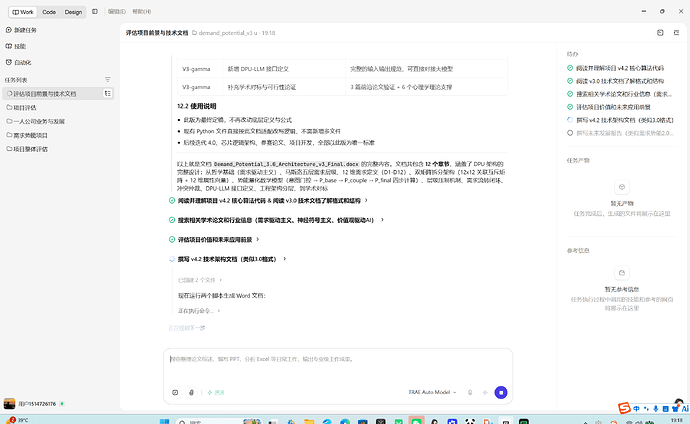Click the Sogou input method S icon
Image resolution: width=690 pixels, height=424 pixels.
[x=624, y=408]
